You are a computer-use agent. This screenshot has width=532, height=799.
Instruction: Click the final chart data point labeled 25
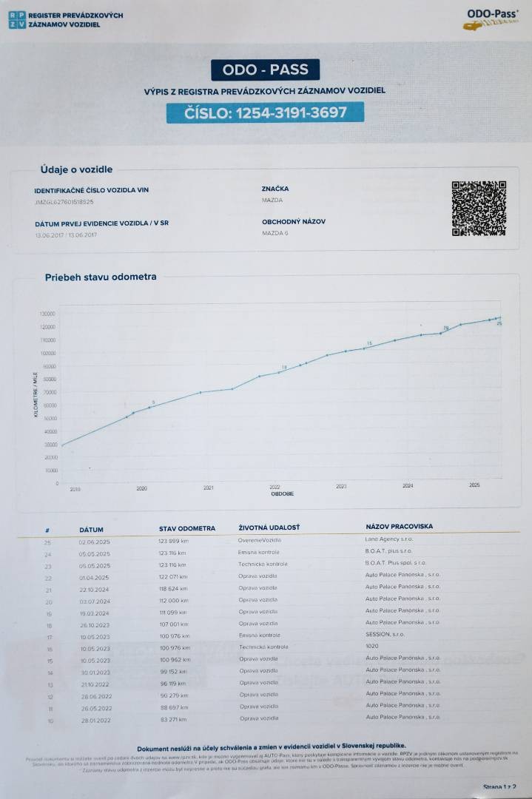[500, 317]
